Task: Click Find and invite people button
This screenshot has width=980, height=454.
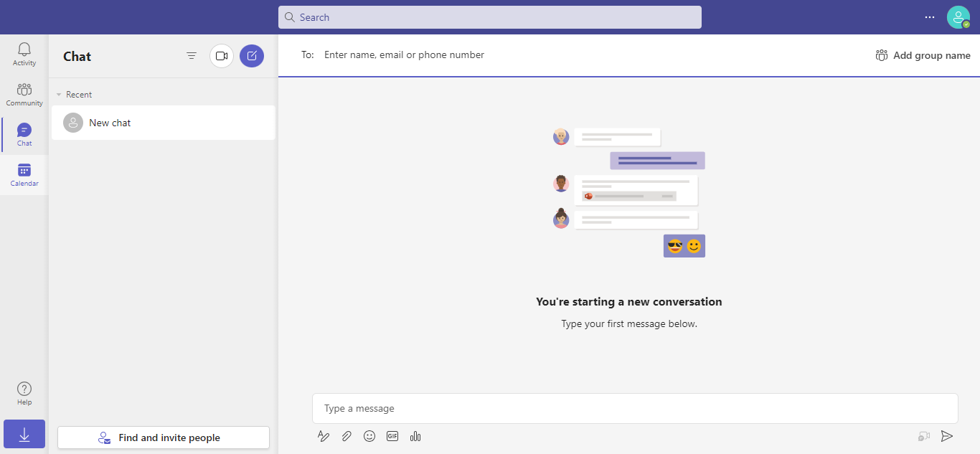Action: click(164, 438)
